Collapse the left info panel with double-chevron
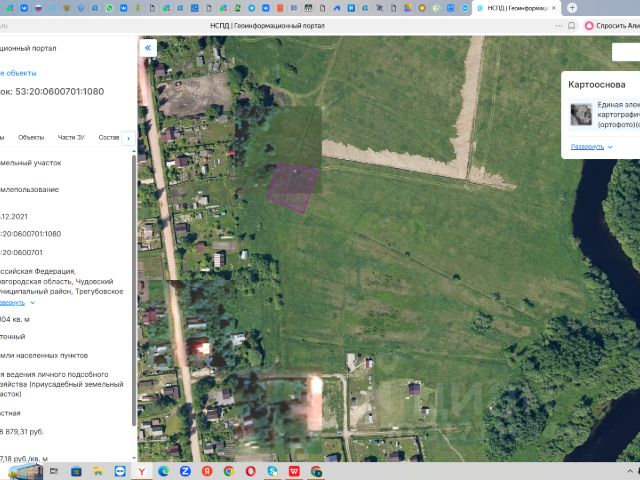Screen dimensions: 640x480 click(149, 47)
